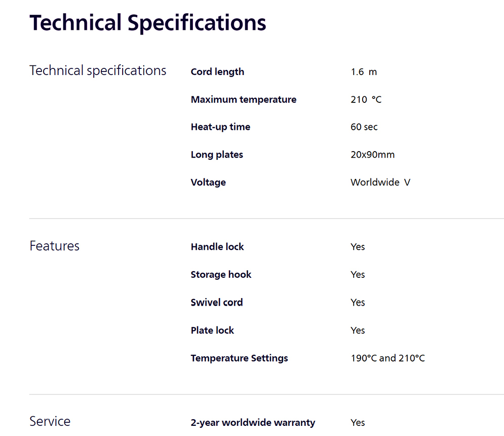
Task: Select the Worldwide V voltage value
Action: pyautogui.click(x=380, y=183)
